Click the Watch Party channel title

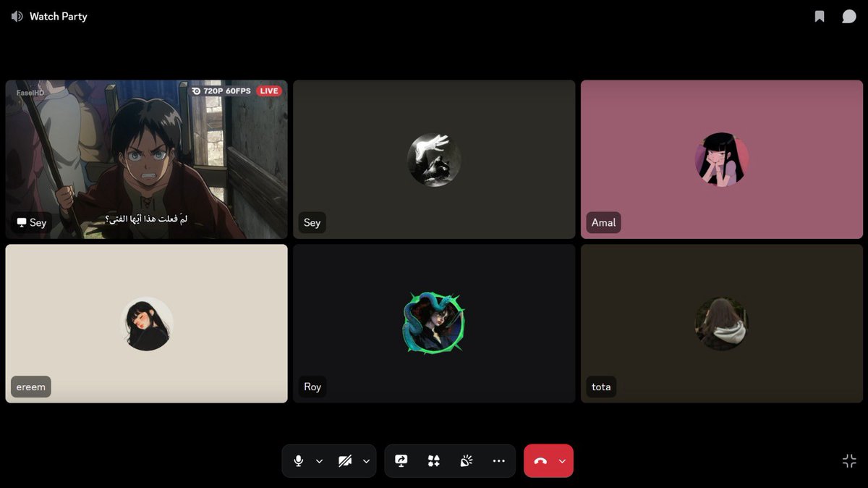58,16
